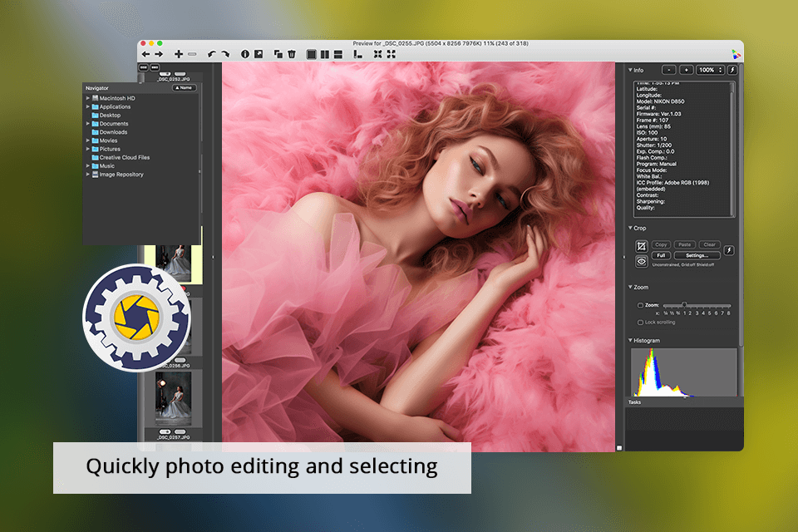Image resolution: width=798 pixels, height=532 pixels.
Task: Adjust the Zoom slider handle
Action: point(684,304)
